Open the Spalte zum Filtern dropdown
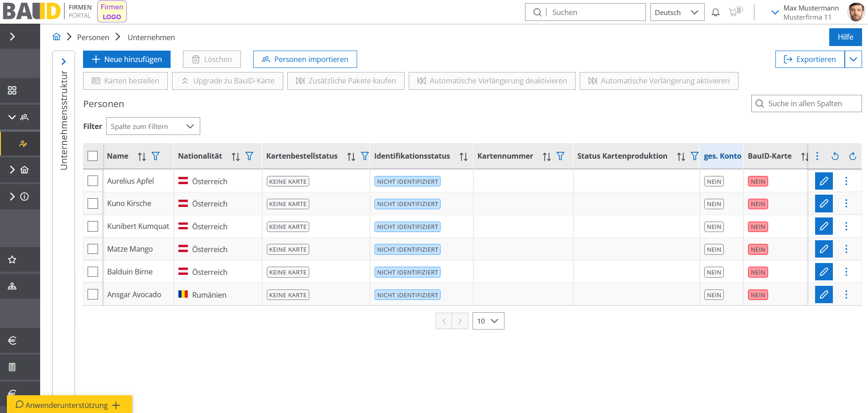The width and height of the screenshot is (868, 413). [153, 126]
